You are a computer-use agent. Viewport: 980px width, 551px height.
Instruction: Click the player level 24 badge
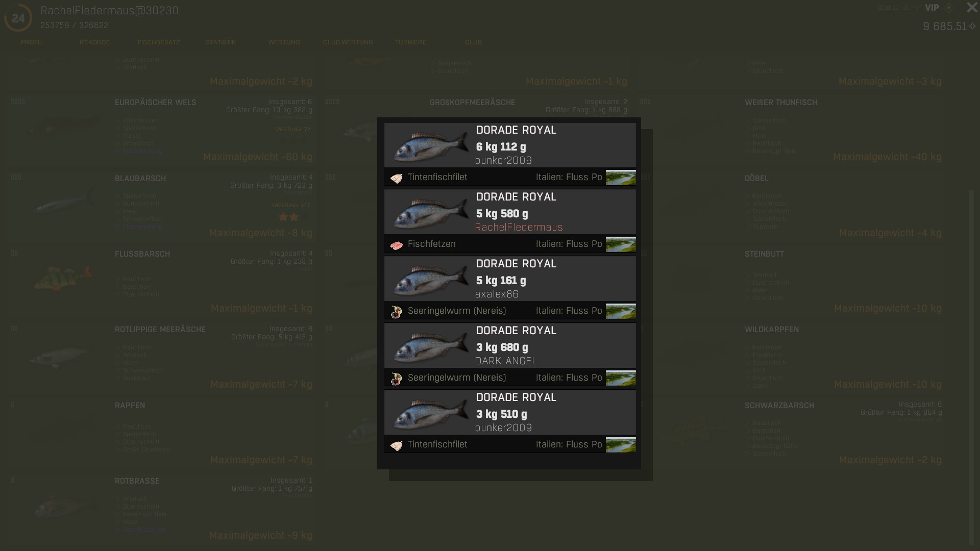pos(18,18)
